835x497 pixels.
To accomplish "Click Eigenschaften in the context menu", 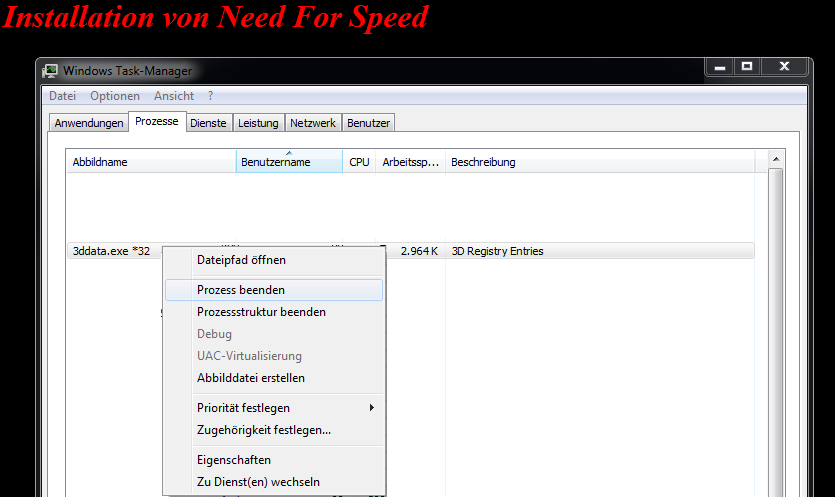I will click(x=234, y=460).
